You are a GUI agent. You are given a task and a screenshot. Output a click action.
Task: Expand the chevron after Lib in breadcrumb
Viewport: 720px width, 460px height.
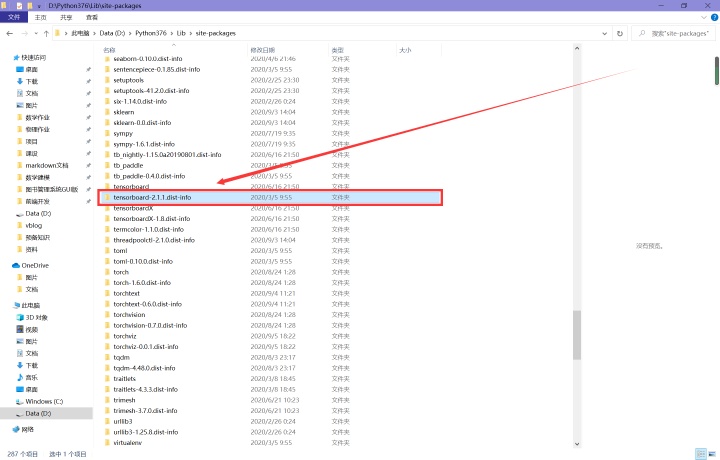191,34
